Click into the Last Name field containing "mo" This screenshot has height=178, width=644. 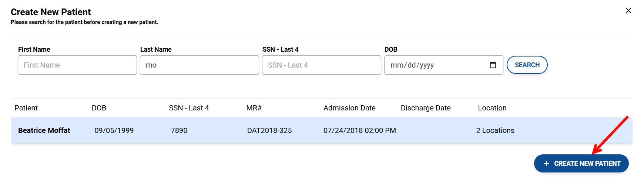[x=199, y=65]
